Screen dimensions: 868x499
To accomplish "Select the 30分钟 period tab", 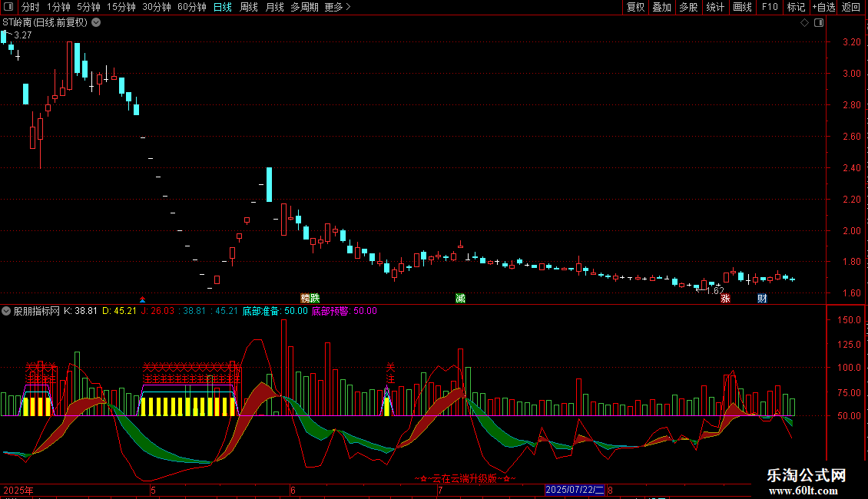I will (x=157, y=7).
